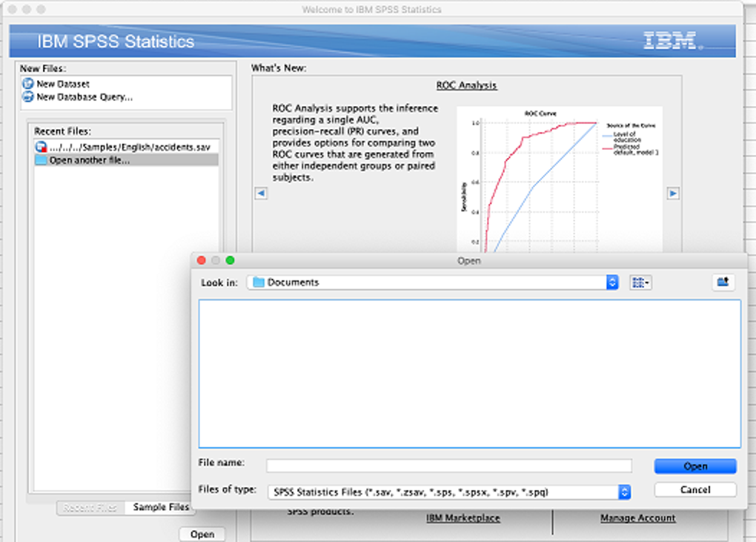Click the empty file list area
The width and height of the screenshot is (756, 542).
(470, 374)
